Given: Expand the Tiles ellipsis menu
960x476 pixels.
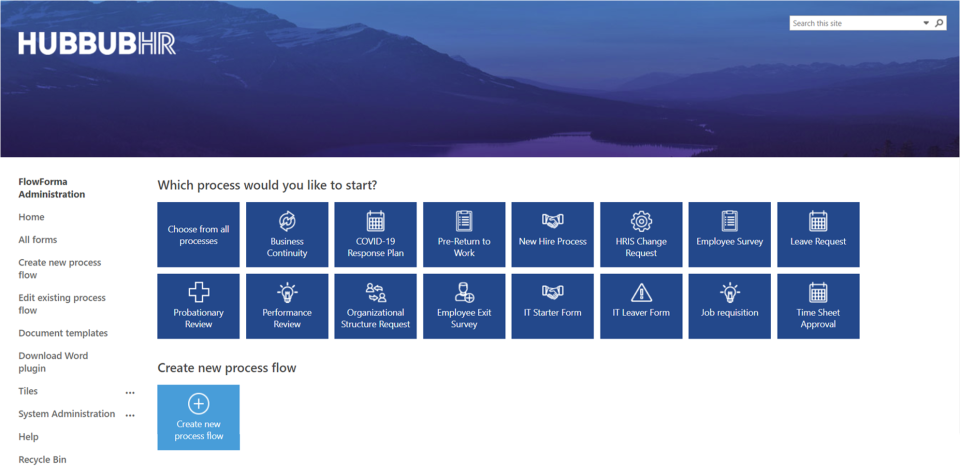Looking at the screenshot, I should click(x=130, y=392).
